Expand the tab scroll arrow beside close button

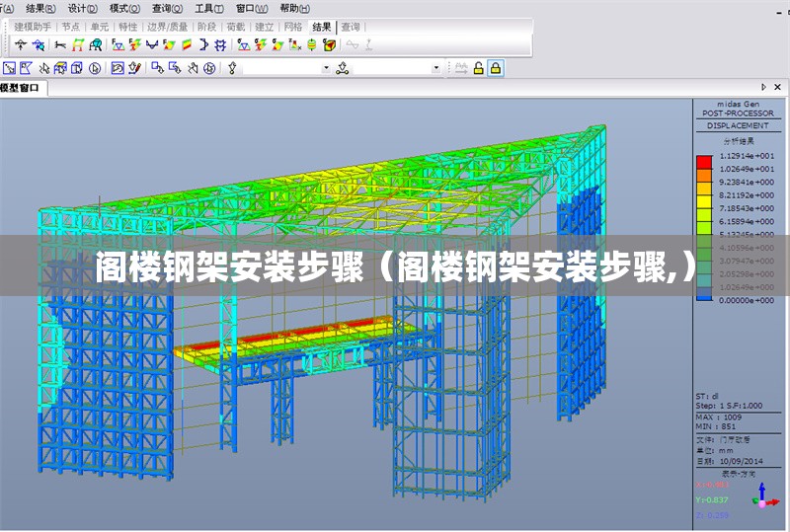pyautogui.click(x=763, y=88)
